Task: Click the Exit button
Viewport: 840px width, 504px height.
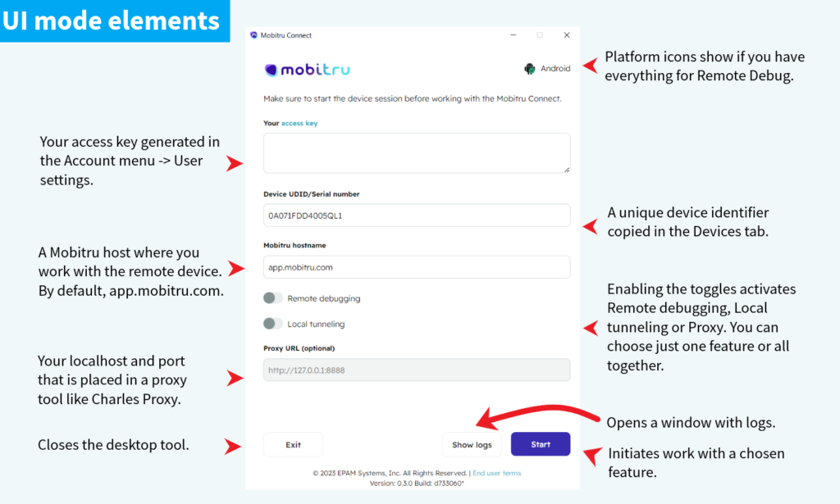Action: pyautogui.click(x=293, y=443)
